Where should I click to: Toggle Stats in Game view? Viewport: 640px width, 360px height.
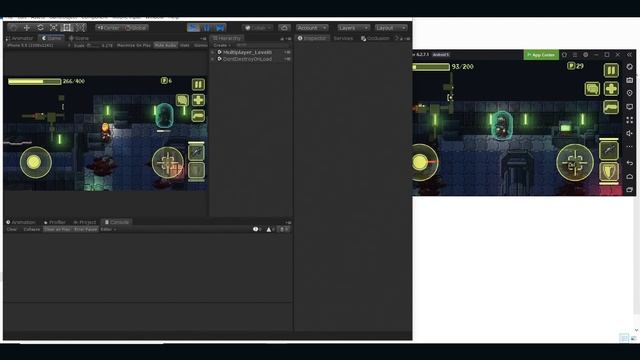click(184, 45)
